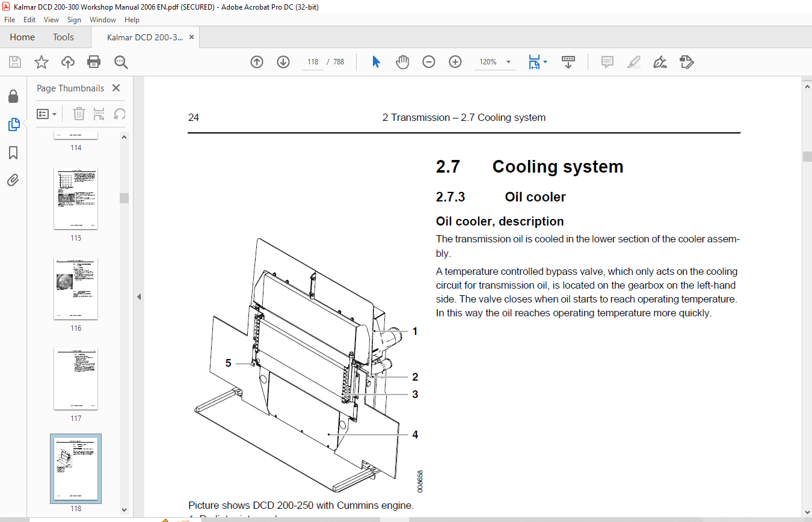
Task: Click the page header '2 Transmission – 2.7 Cooling system'
Action: 464,118
